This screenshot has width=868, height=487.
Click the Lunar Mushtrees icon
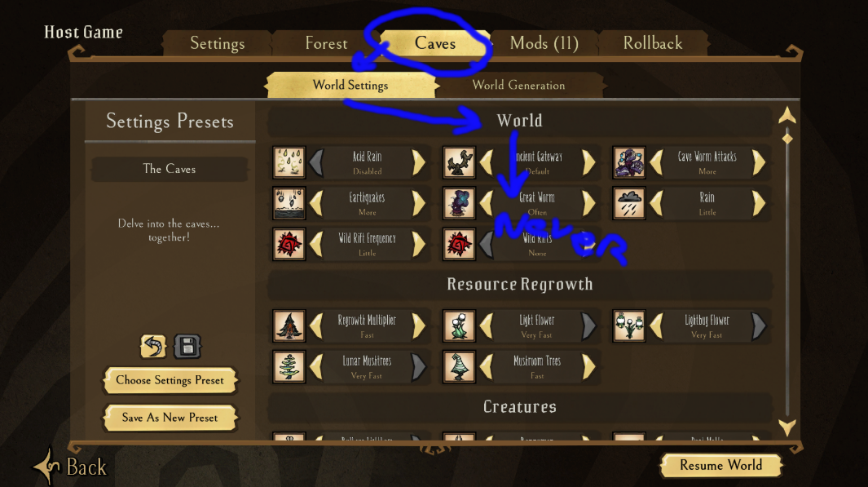tap(289, 367)
